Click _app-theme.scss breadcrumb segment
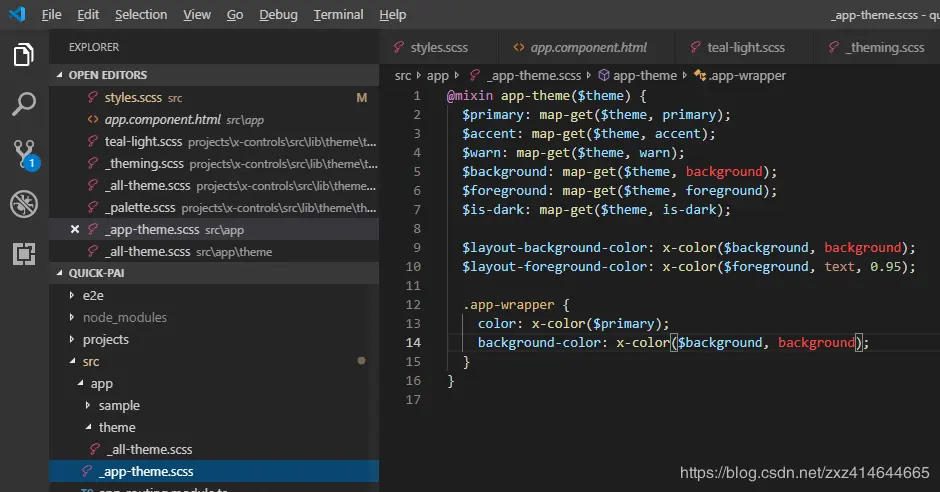Image resolution: width=940 pixels, height=492 pixels. click(525, 76)
